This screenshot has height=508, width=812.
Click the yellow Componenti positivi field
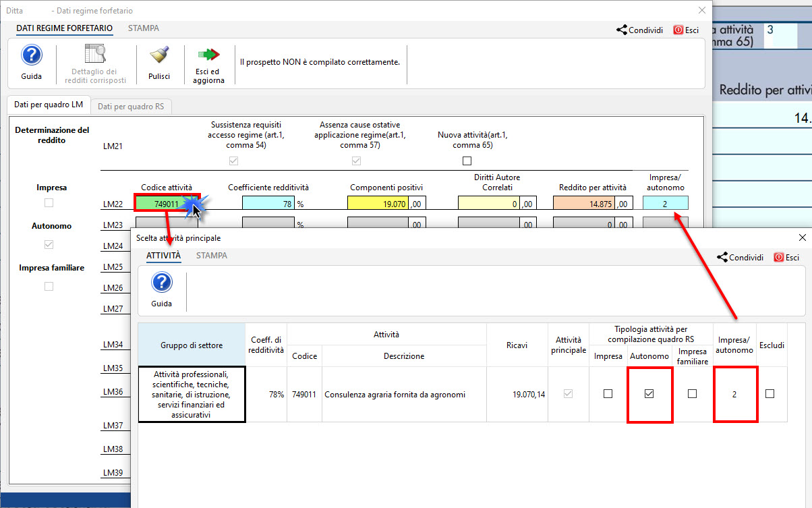pyautogui.click(x=378, y=204)
